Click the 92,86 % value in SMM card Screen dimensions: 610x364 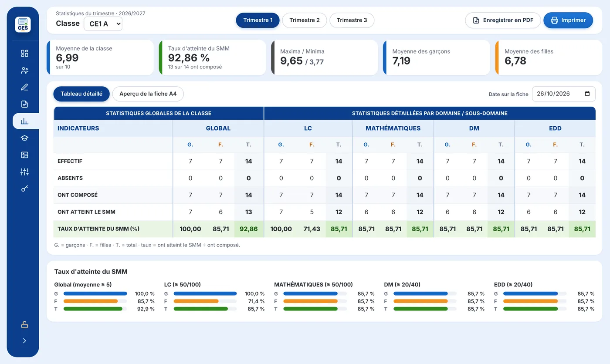pyautogui.click(x=189, y=57)
